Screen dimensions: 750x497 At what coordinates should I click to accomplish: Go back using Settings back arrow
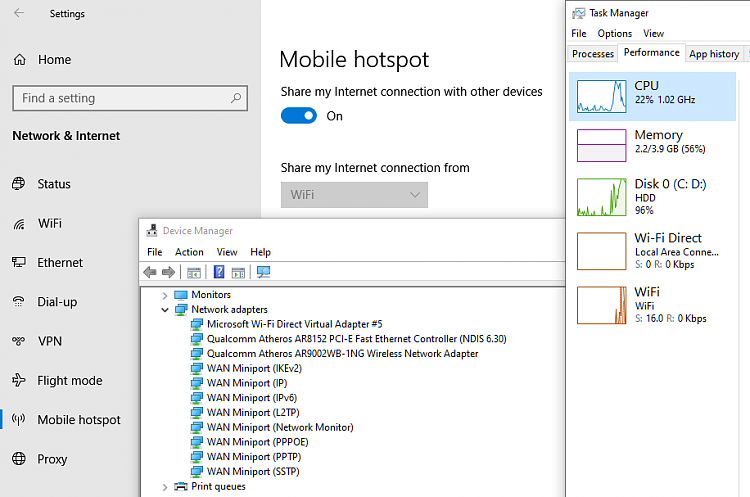[x=19, y=13]
